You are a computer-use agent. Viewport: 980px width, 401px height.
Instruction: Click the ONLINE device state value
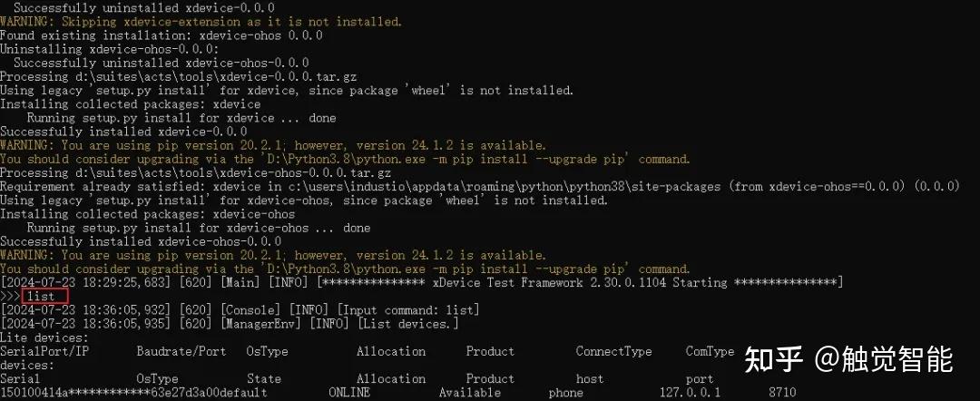[x=348, y=392]
